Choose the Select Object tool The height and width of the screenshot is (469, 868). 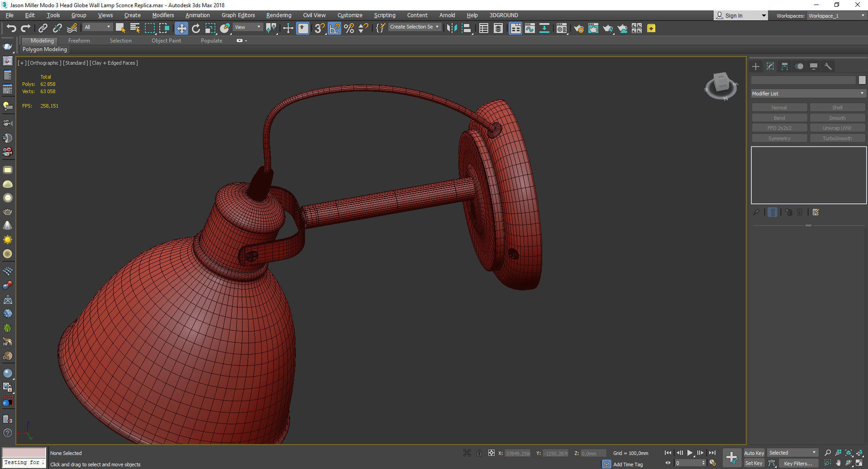click(x=120, y=28)
